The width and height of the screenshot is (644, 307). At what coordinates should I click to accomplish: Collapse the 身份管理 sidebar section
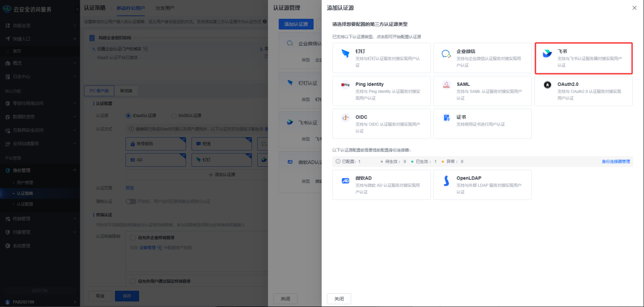[x=75, y=170]
